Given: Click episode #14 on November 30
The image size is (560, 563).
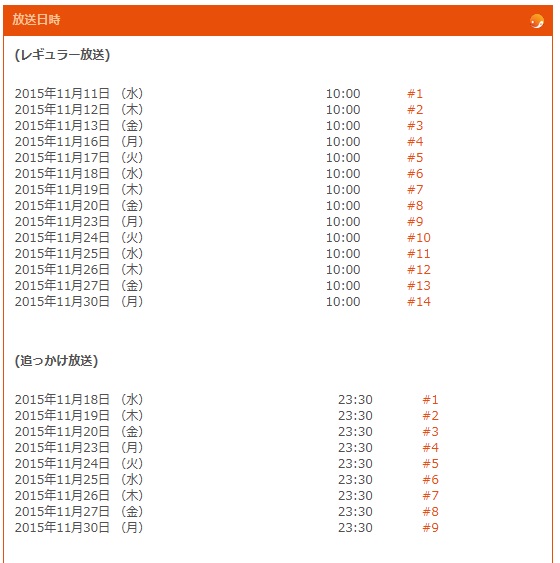Looking at the screenshot, I should pos(419,302).
